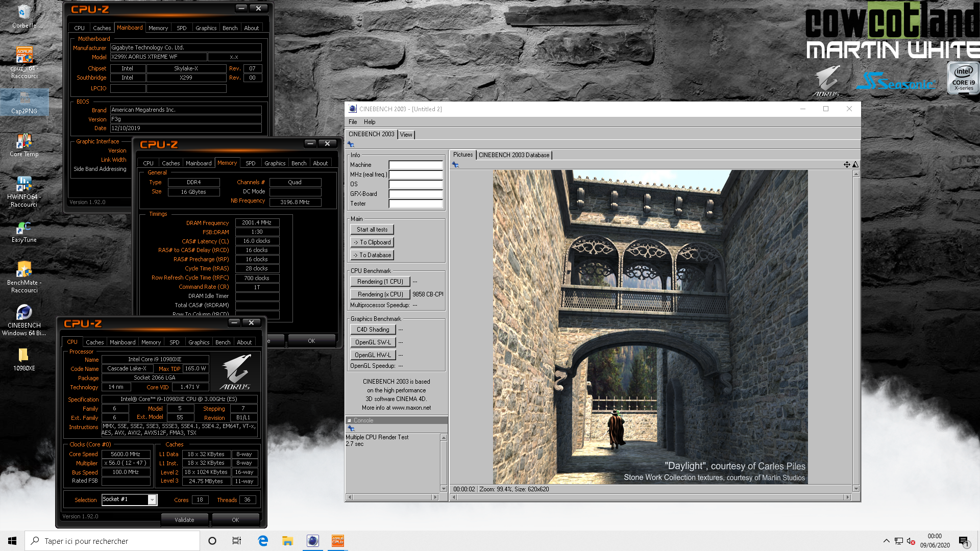Viewport: 980px width, 551px height.
Task: Click Validate in CPU-Z window
Action: pos(184,520)
